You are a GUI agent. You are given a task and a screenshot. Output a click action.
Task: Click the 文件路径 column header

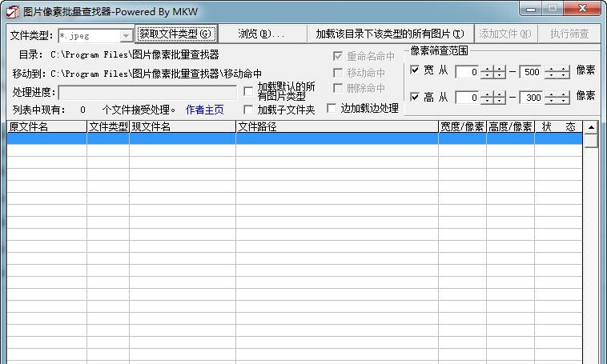[337, 127]
